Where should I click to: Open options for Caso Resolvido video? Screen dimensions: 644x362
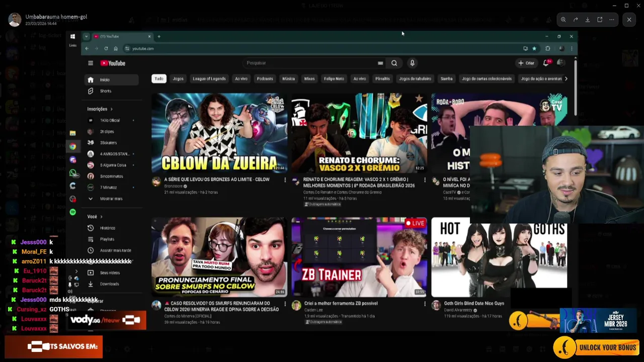pyautogui.click(x=285, y=304)
